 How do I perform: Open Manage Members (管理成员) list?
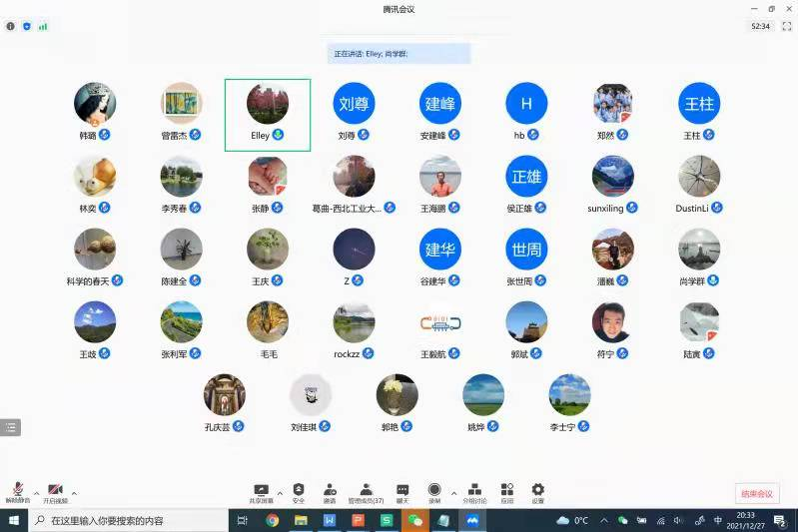pyautogui.click(x=366, y=491)
